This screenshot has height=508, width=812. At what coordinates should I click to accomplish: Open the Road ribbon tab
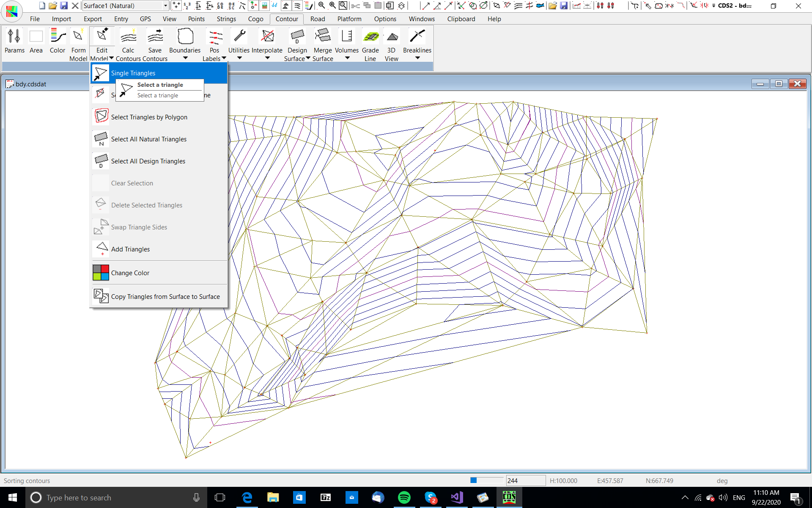(x=317, y=19)
